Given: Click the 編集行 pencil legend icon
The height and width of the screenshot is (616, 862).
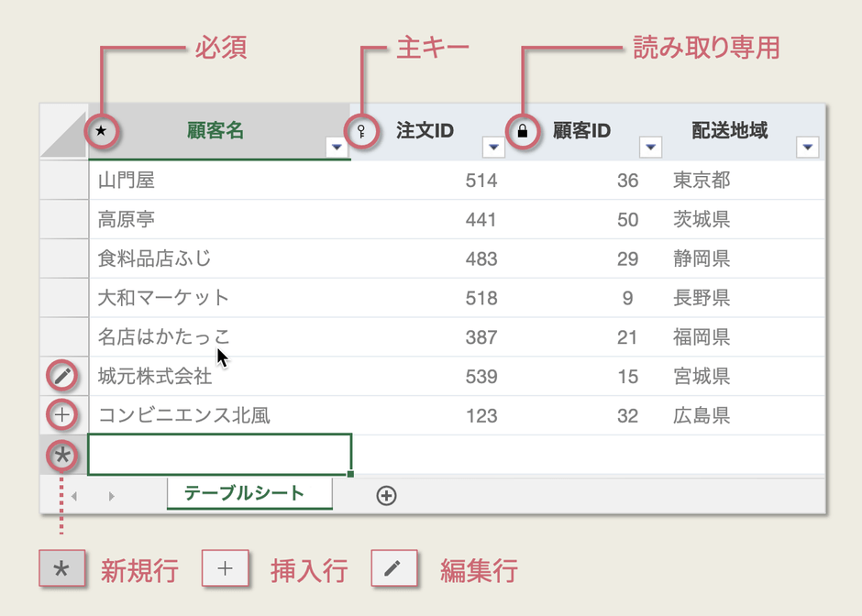Looking at the screenshot, I should [x=394, y=568].
